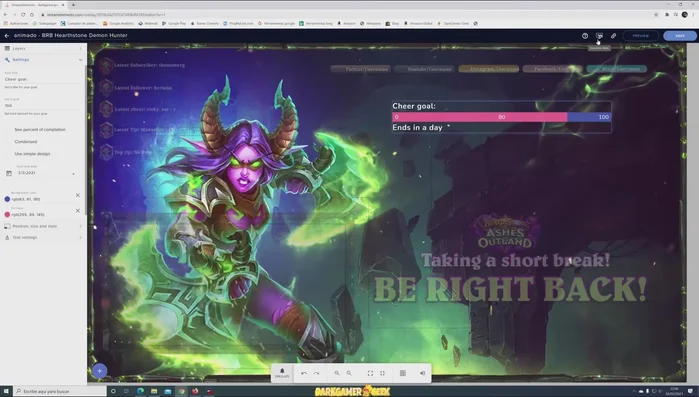This screenshot has width=699, height=397.
Task: Go back using the editor back arrow
Action: (x=7, y=36)
